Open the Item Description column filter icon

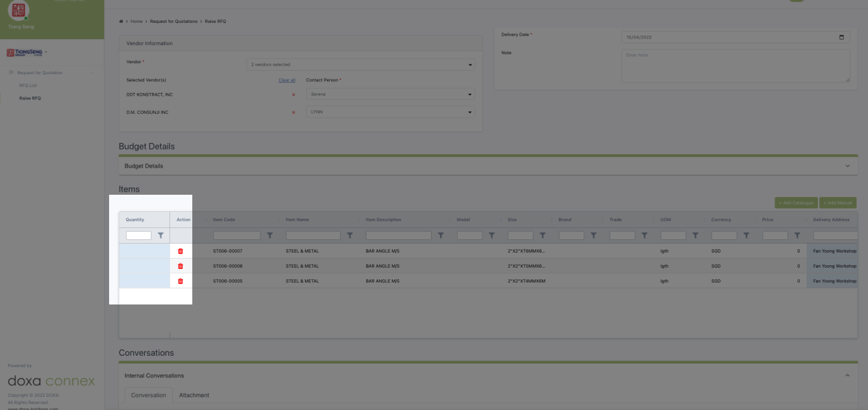[x=441, y=236]
